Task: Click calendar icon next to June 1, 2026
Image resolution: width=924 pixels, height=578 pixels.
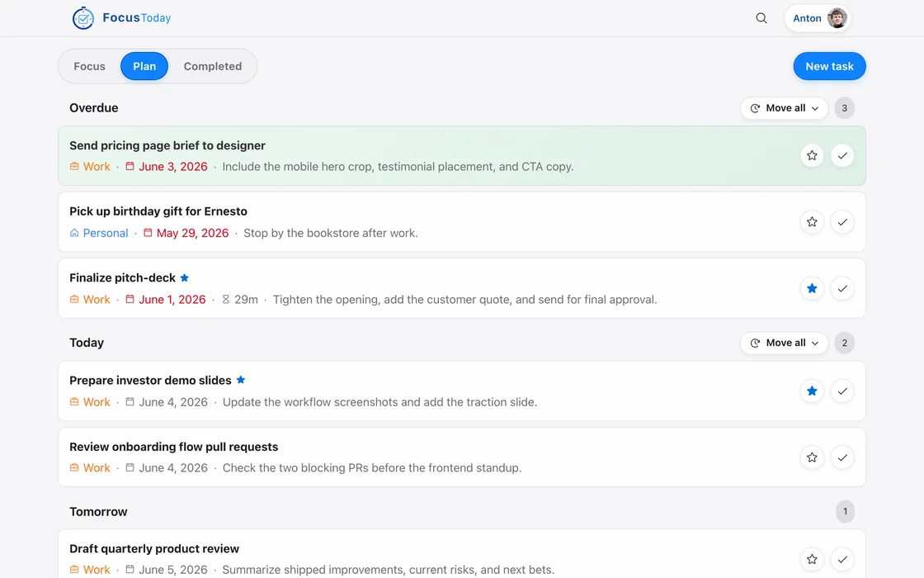Action: (x=130, y=299)
